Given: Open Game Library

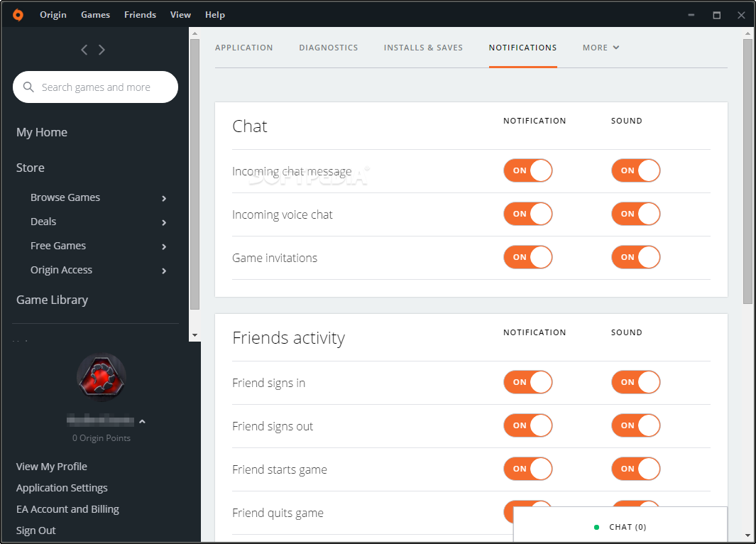Looking at the screenshot, I should [x=52, y=300].
